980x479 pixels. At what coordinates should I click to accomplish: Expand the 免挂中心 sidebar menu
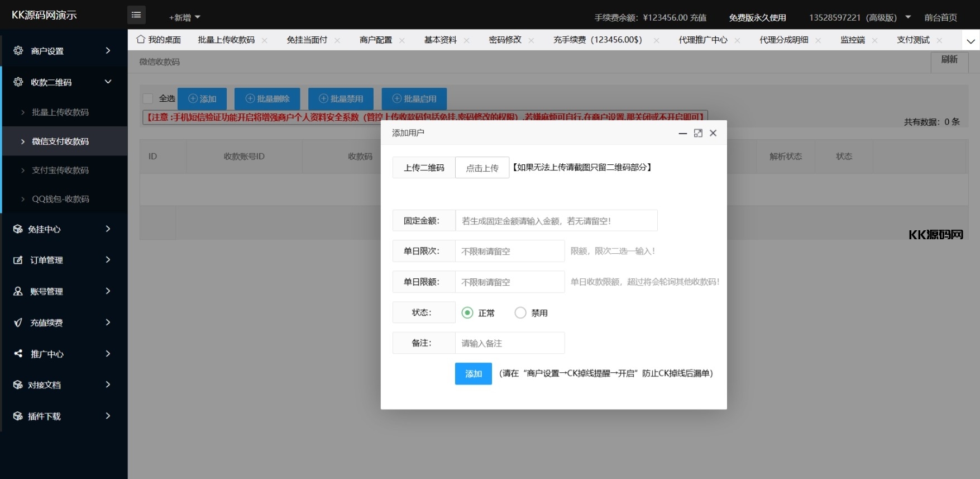(x=108, y=229)
